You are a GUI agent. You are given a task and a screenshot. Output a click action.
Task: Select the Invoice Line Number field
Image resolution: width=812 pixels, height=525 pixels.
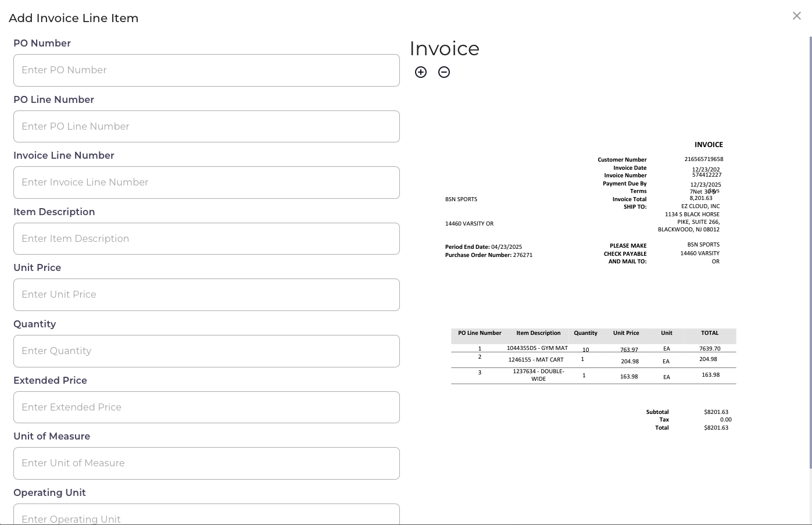206,183
